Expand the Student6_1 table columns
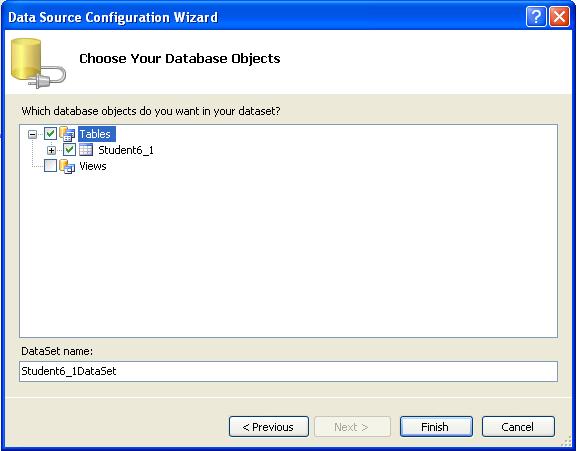Image resolution: width=577 pixels, height=451 pixels. click(52, 150)
